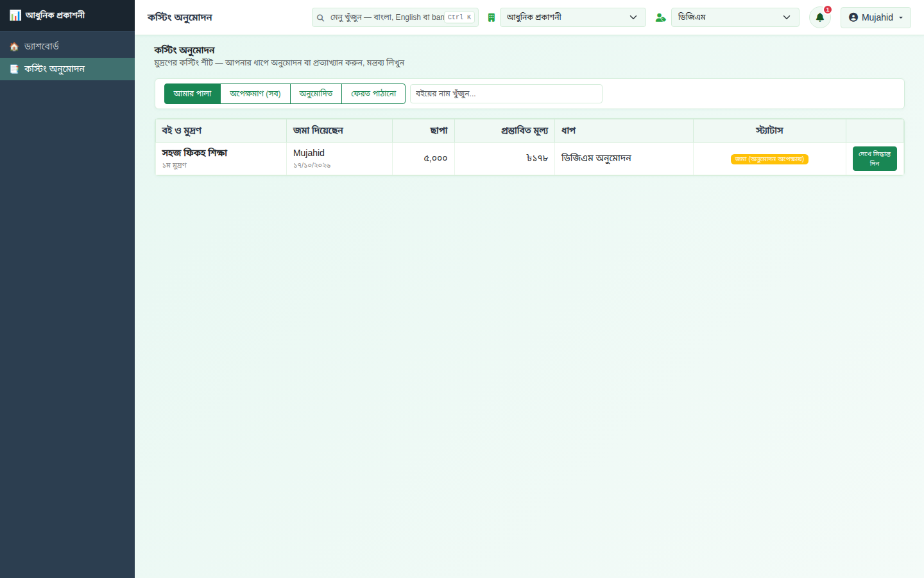
Task: Click the green building icon beside publisher selector
Action: pos(492,17)
